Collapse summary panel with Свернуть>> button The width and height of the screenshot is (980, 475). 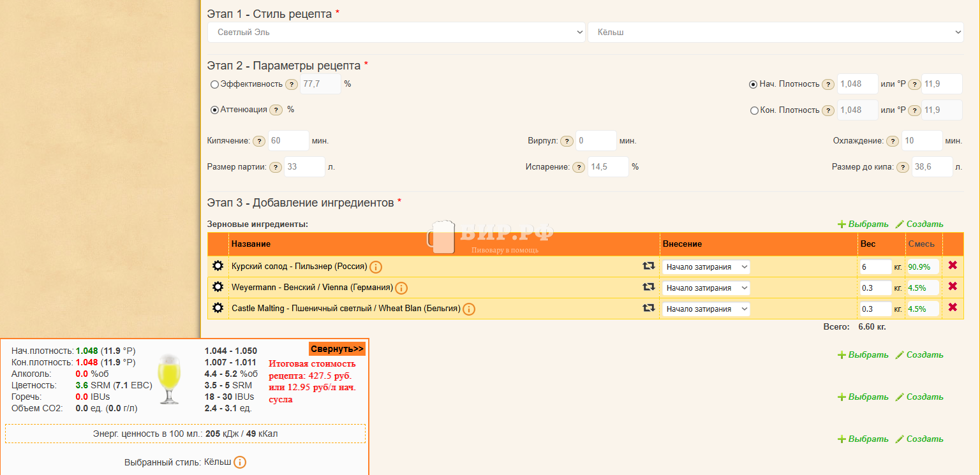(x=337, y=349)
